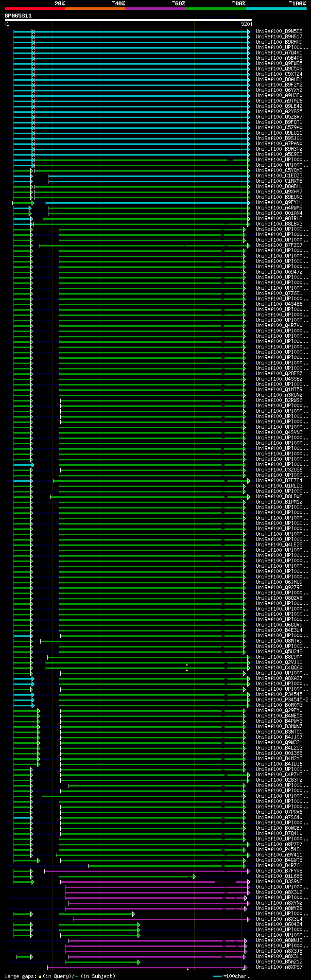
Task: Click hit label UniRef100_Q4SVN3
Action: pos(279,433)
